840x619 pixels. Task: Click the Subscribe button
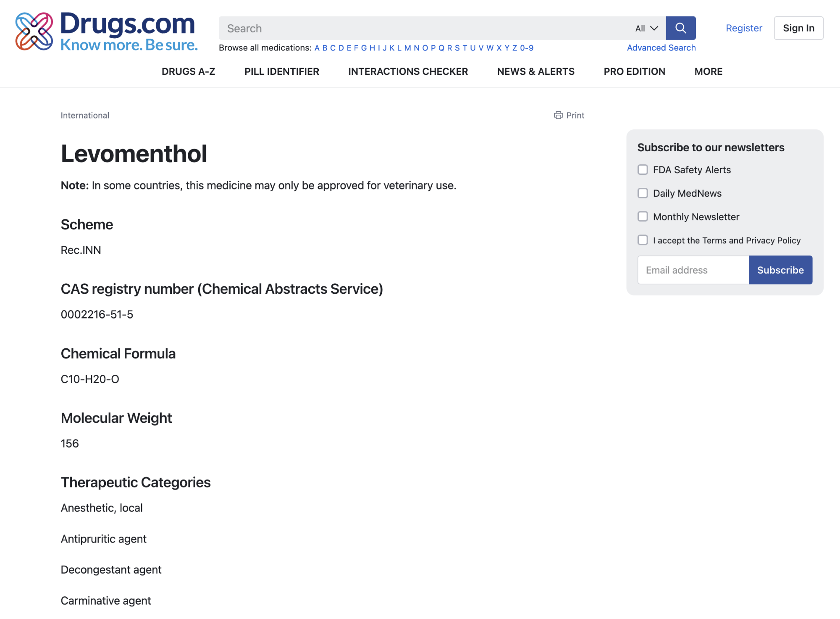coord(780,269)
